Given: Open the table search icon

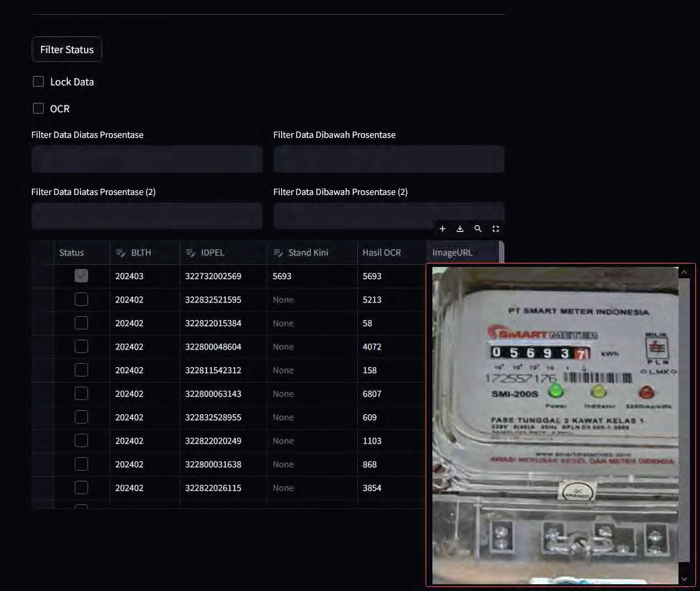Looking at the screenshot, I should point(478,229).
